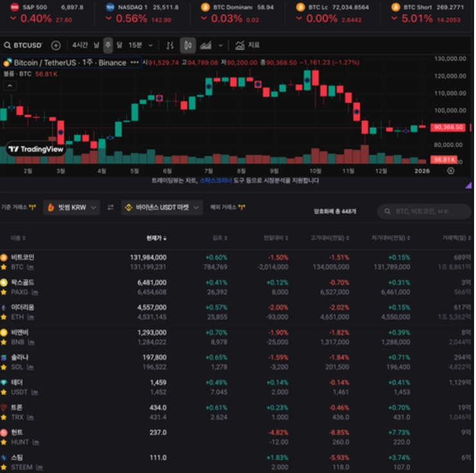Select the 4시간 timeframe
This screenshot has height=473, width=476.
pyautogui.click(x=80, y=45)
